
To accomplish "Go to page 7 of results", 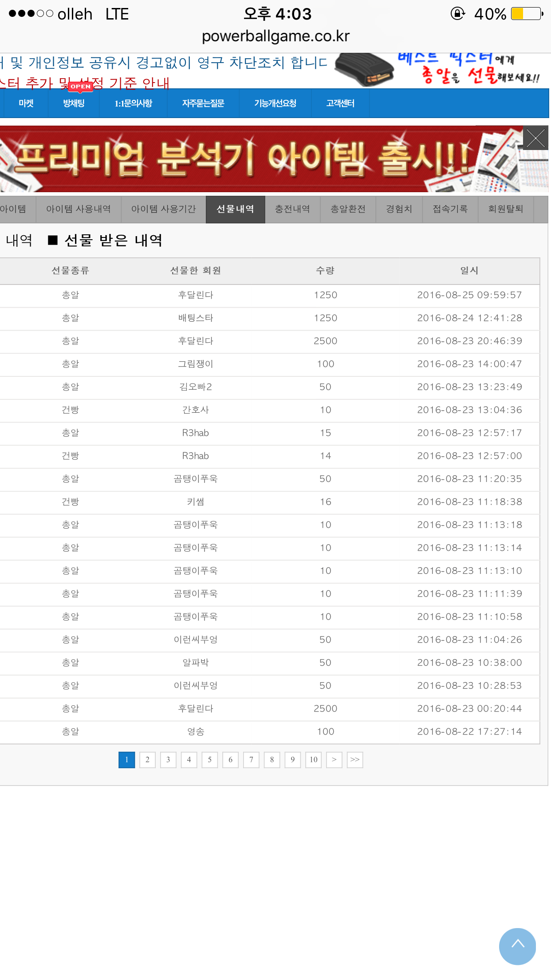I will (x=251, y=759).
